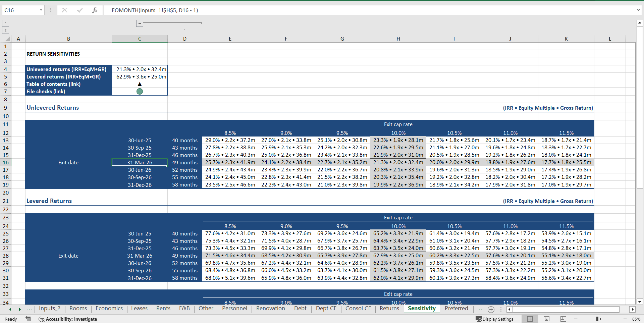Select column C header
644x324 pixels.
click(140, 39)
